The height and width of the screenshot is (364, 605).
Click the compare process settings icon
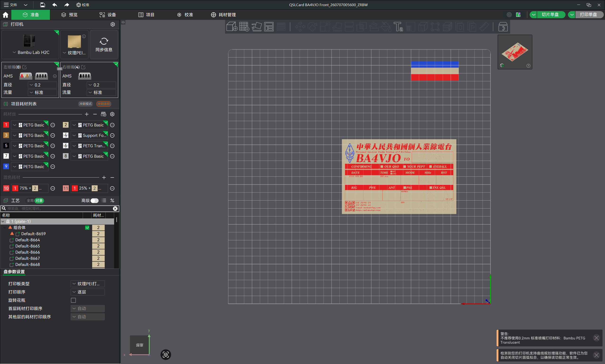[x=112, y=200]
